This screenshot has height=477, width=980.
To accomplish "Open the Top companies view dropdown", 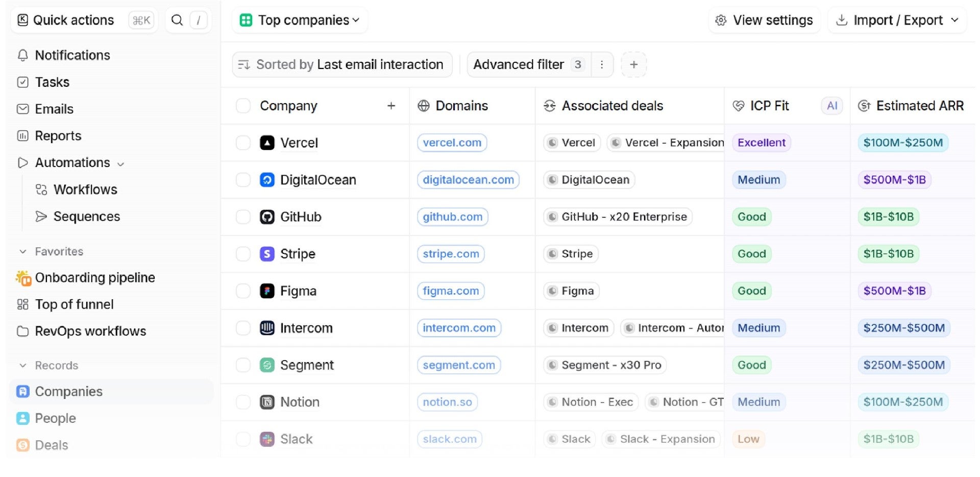I will point(300,20).
